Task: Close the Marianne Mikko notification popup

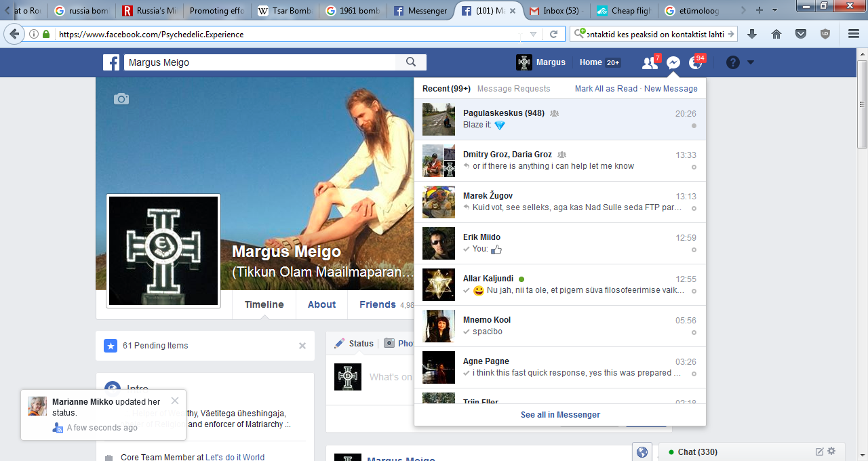Action: tap(175, 401)
